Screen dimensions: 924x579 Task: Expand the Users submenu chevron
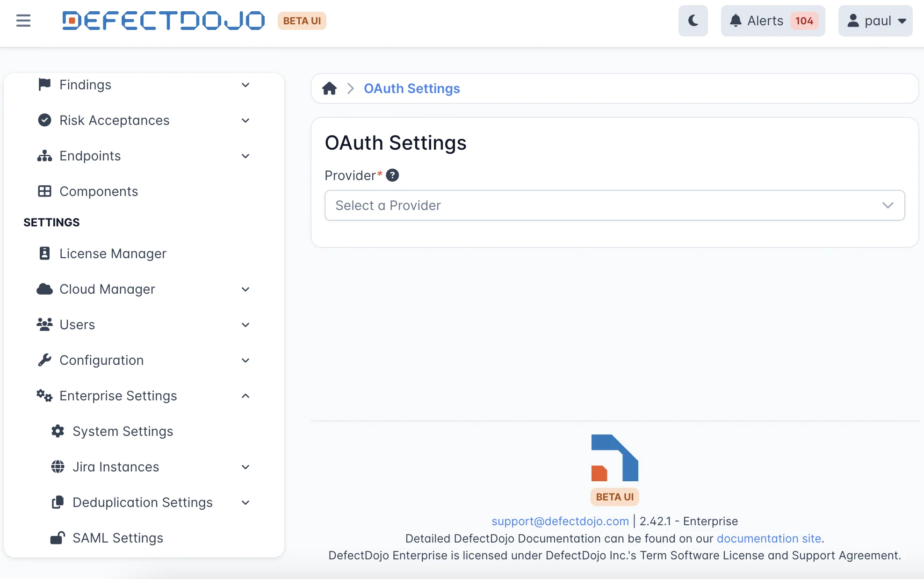click(x=245, y=325)
